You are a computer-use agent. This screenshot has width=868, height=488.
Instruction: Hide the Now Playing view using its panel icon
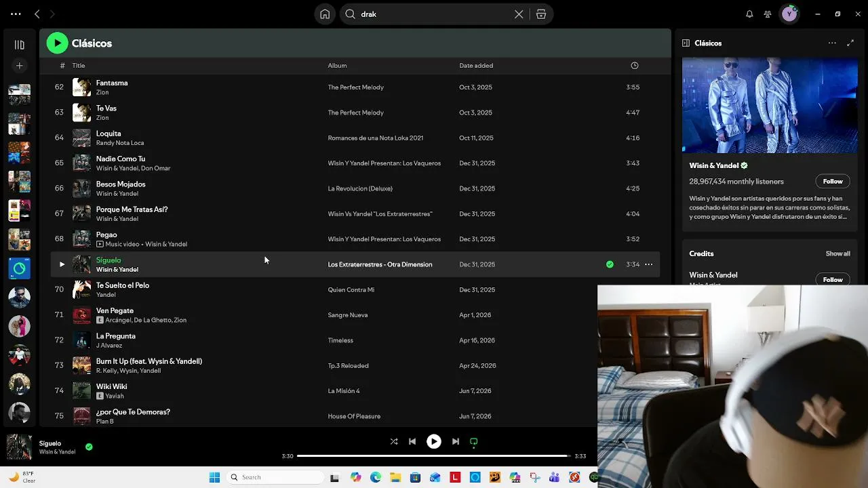[686, 43]
